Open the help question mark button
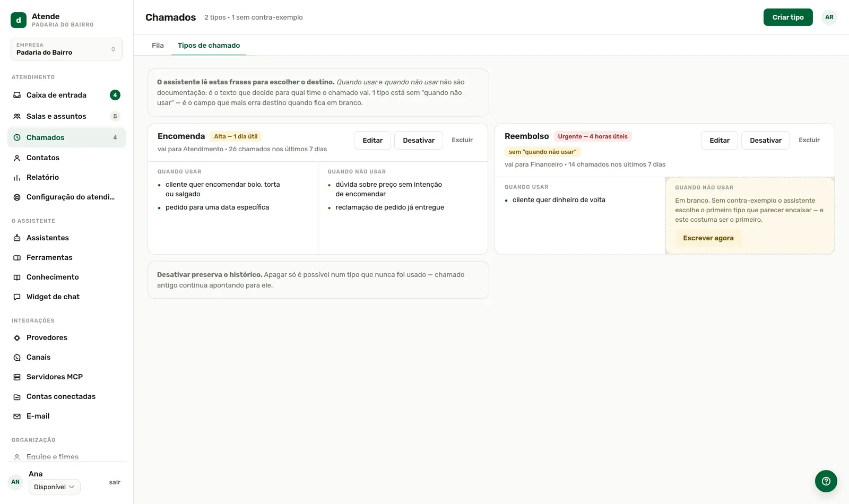The height and width of the screenshot is (504, 849). click(x=826, y=481)
